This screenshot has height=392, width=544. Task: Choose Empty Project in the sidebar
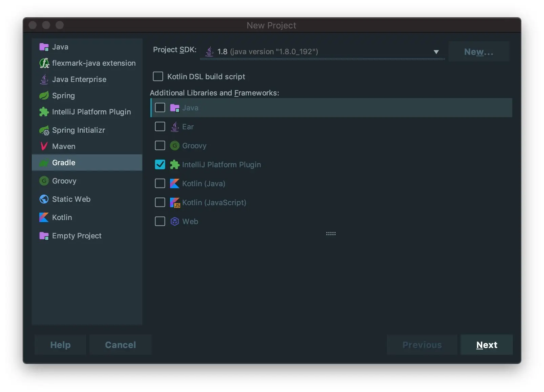77,236
